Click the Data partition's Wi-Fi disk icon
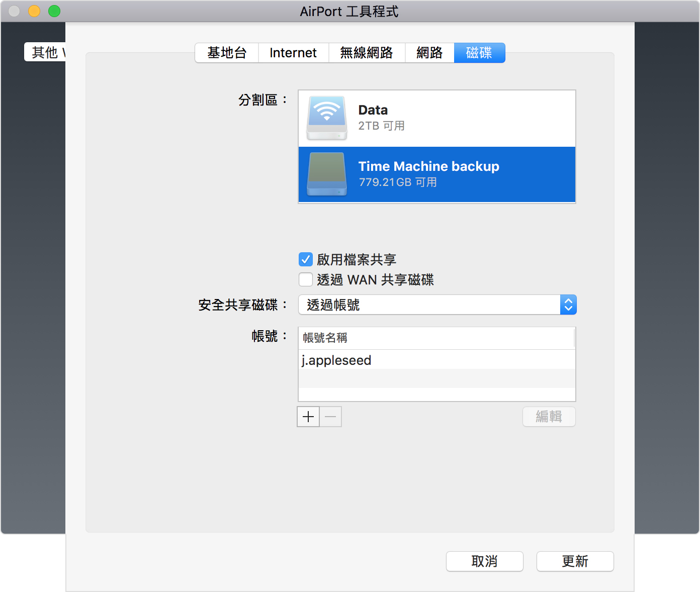 click(327, 118)
